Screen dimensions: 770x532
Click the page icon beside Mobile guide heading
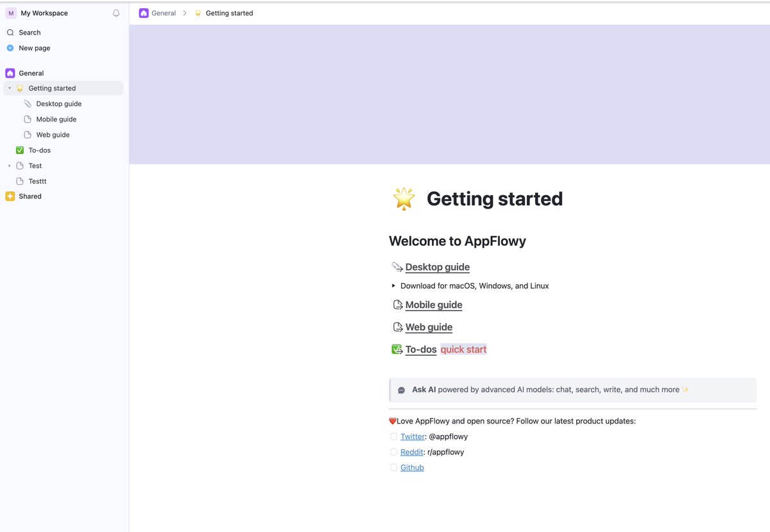(x=398, y=305)
